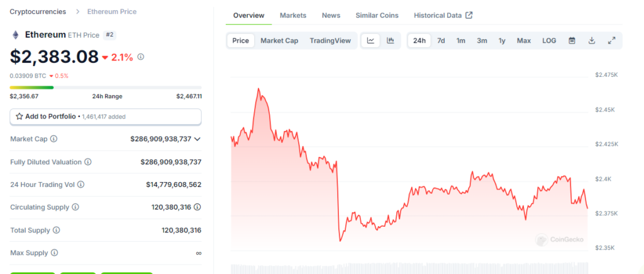Viewport: 644px width, 274px height.
Task: Click external link icon beside Historical Data
Action: (469, 15)
